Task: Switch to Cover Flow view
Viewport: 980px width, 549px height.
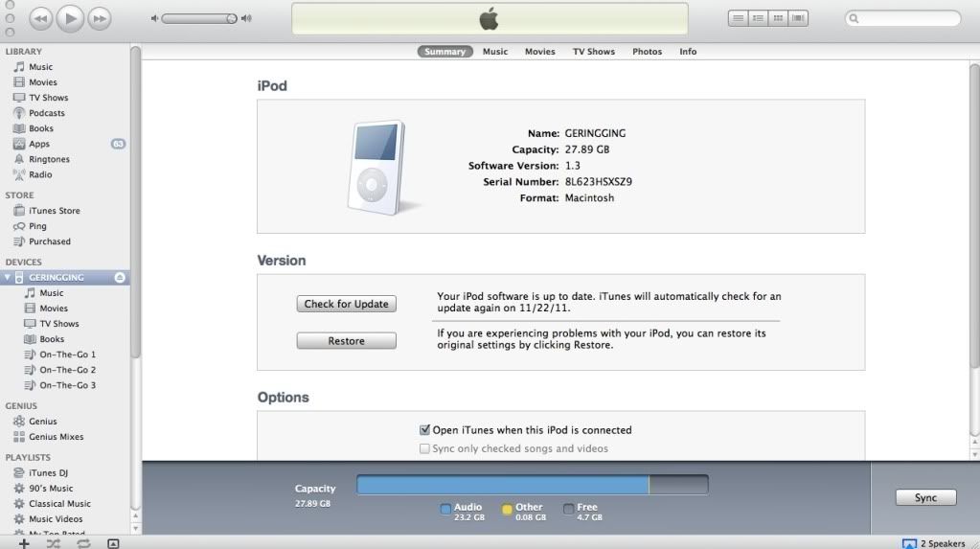Action: click(798, 18)
